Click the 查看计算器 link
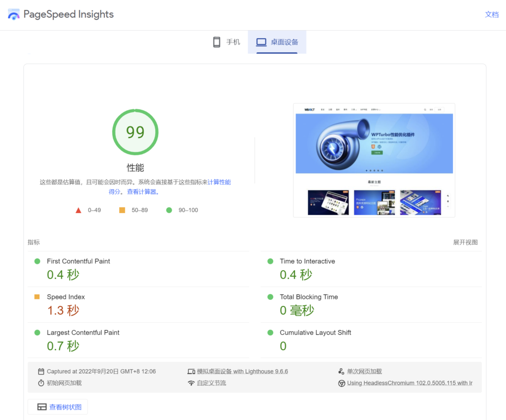506x420 pixels. 142,192
